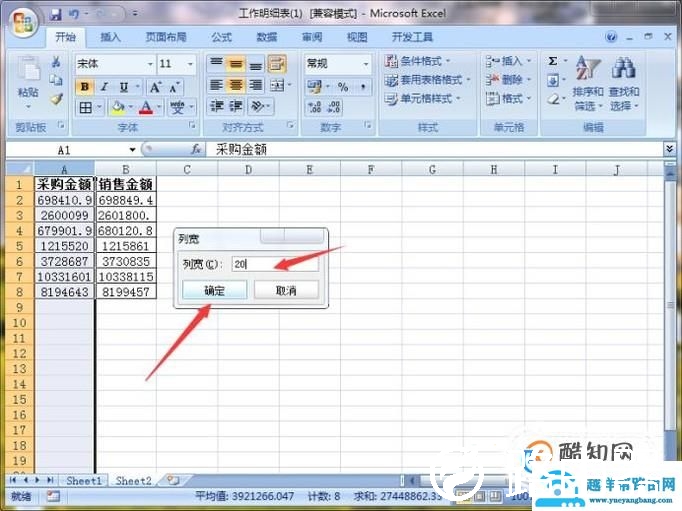Apply the red font color A

pos(146,107)
